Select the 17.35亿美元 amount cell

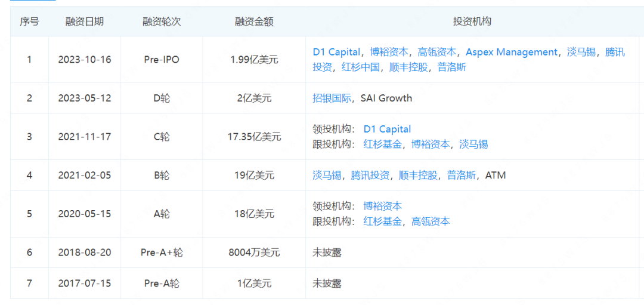click(254, 137)
